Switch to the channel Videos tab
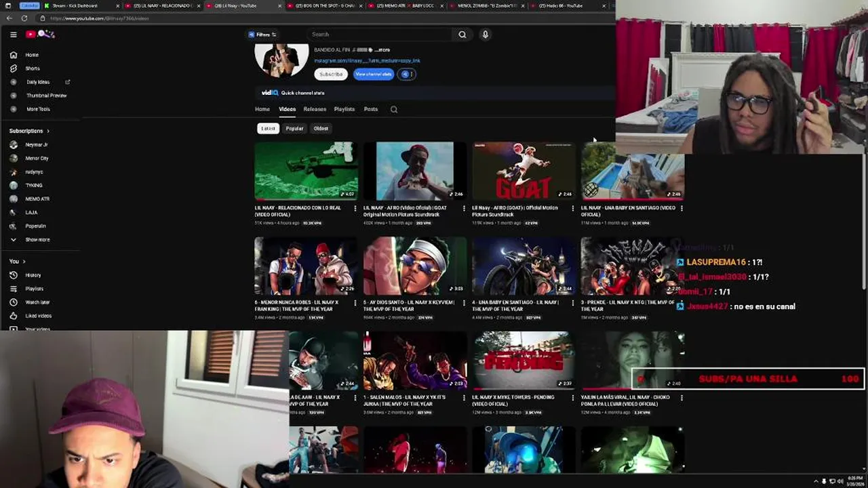Viewport: 868px width, 488px height. coord(287,109)
